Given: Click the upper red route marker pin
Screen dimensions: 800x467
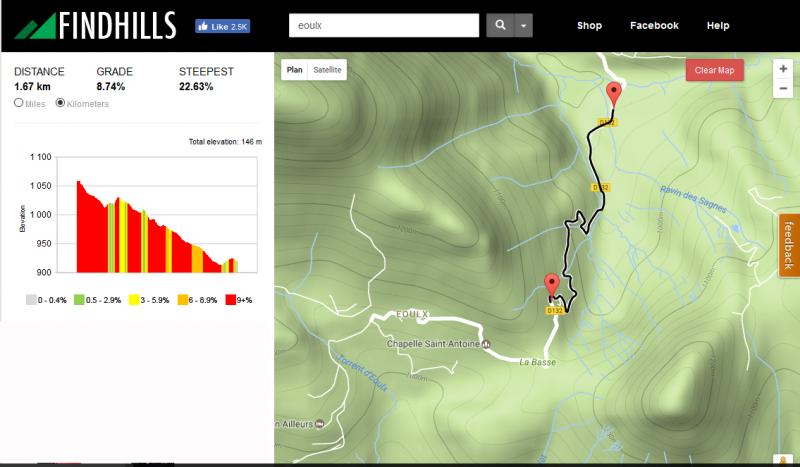Looking at the screenshot, I should pyautogui.click(x=614, y=94).
